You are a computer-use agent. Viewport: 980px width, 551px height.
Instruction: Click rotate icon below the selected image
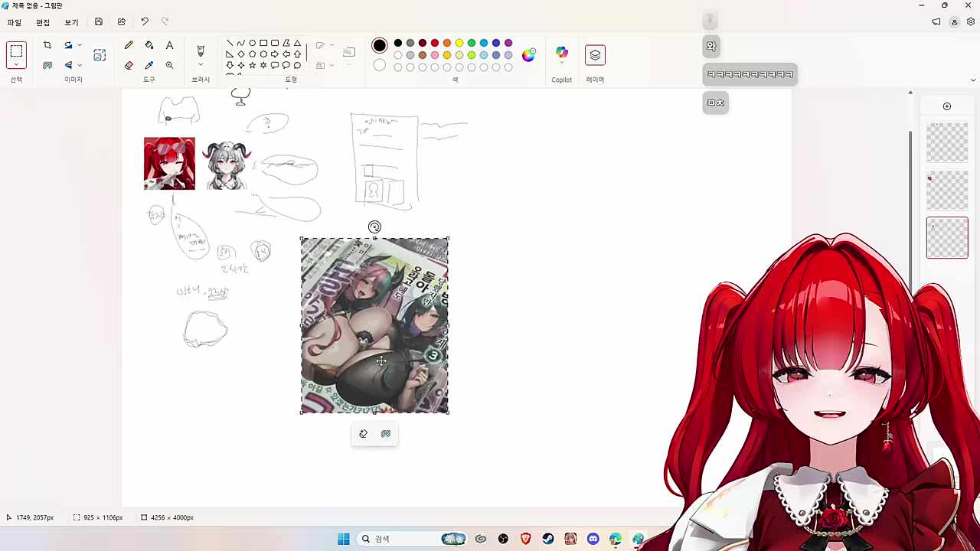[x=364, y=434]
